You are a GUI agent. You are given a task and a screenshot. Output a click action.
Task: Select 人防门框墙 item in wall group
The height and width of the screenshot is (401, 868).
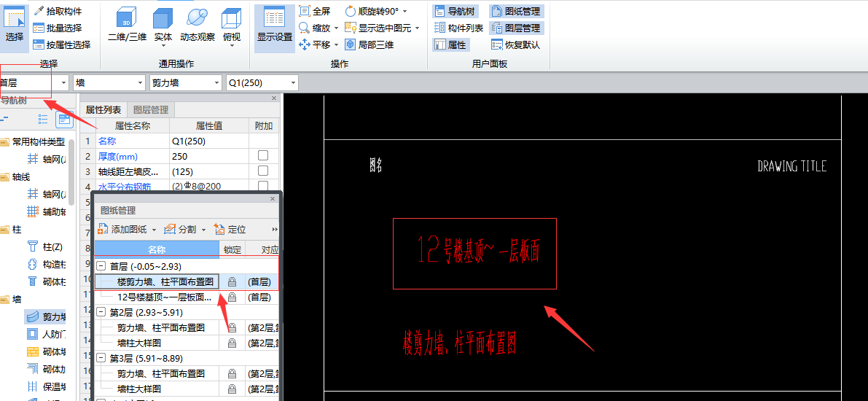(x=47, y=334)
